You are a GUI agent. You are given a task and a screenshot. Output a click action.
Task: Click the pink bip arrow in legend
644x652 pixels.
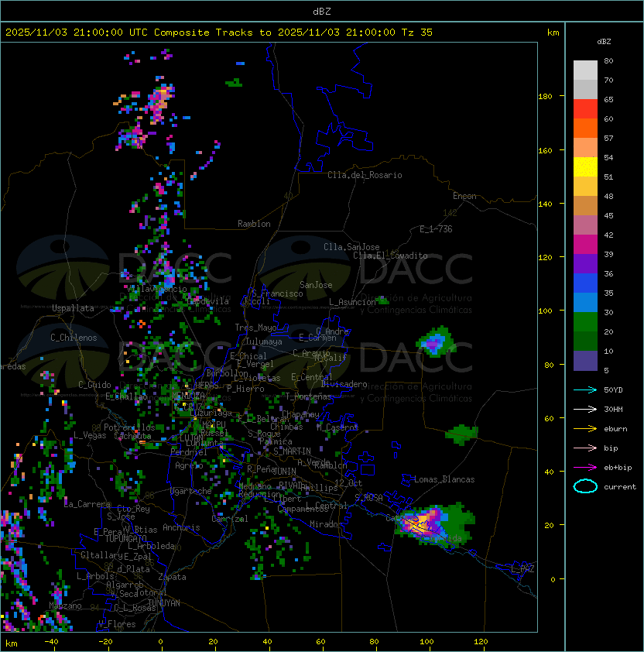point(585,448)
